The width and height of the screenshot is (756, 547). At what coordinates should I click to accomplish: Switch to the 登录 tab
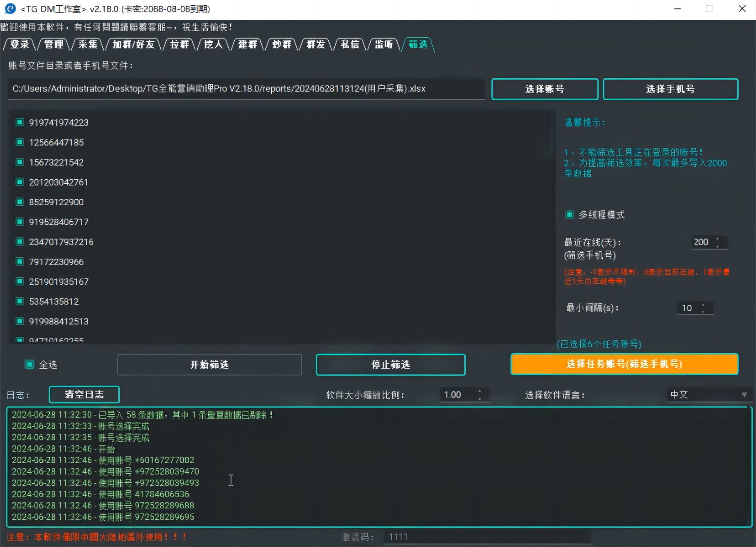tap(20, 44)
